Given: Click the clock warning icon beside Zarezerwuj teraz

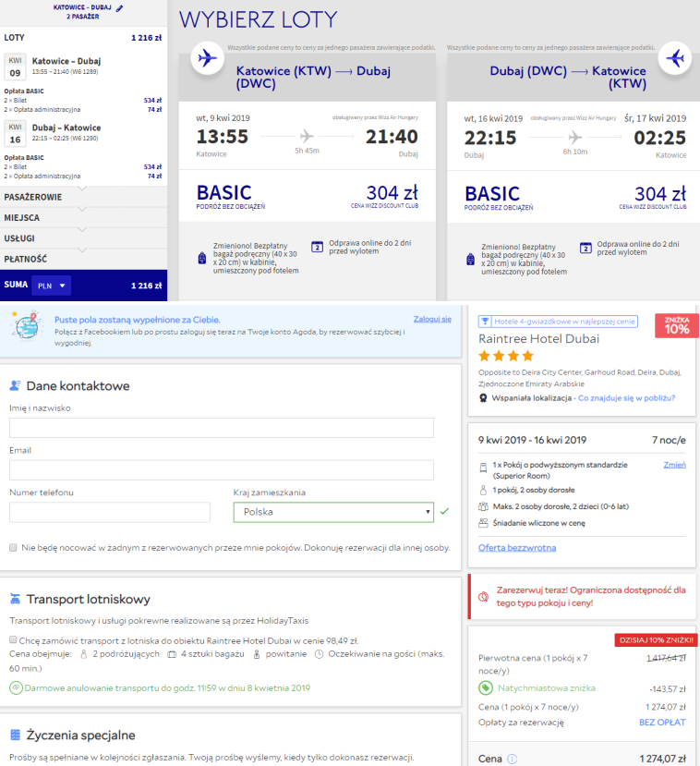Looking at the screenshot, I should (x=483, y=597).
